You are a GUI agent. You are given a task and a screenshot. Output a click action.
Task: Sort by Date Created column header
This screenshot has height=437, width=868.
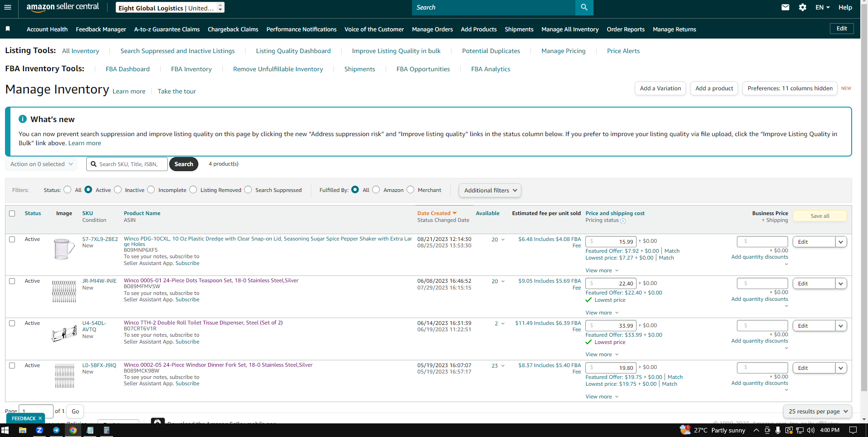(x=437, y=213)
